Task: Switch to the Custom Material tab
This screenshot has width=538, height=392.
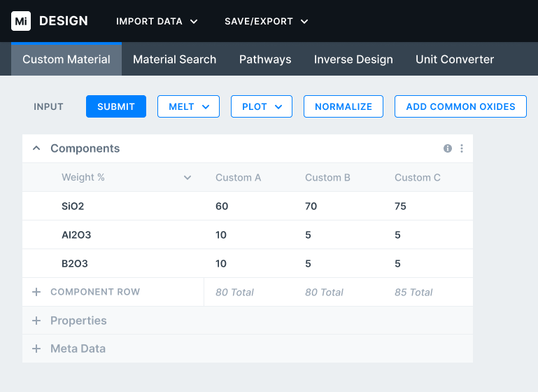Action: 66,59
